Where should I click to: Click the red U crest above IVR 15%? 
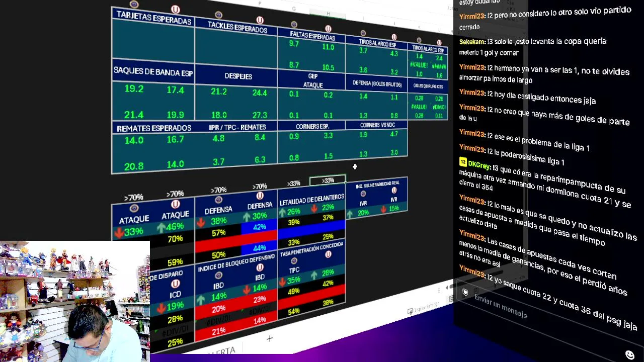(394, 190)
